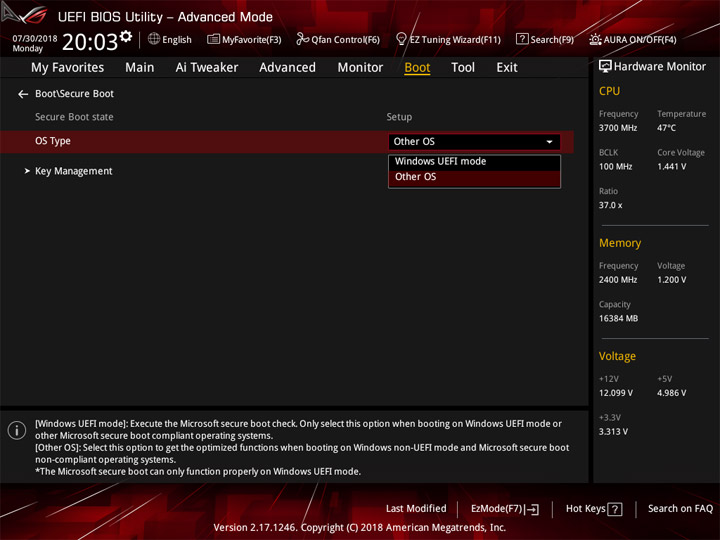Open the Advanced tab
Image resolution: width=720 pixels, height=540 pixels.
coord(287,68)
